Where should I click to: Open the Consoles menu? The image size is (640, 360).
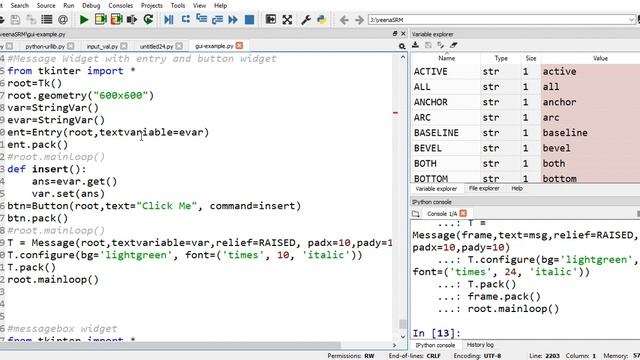[x=120, y=5]
